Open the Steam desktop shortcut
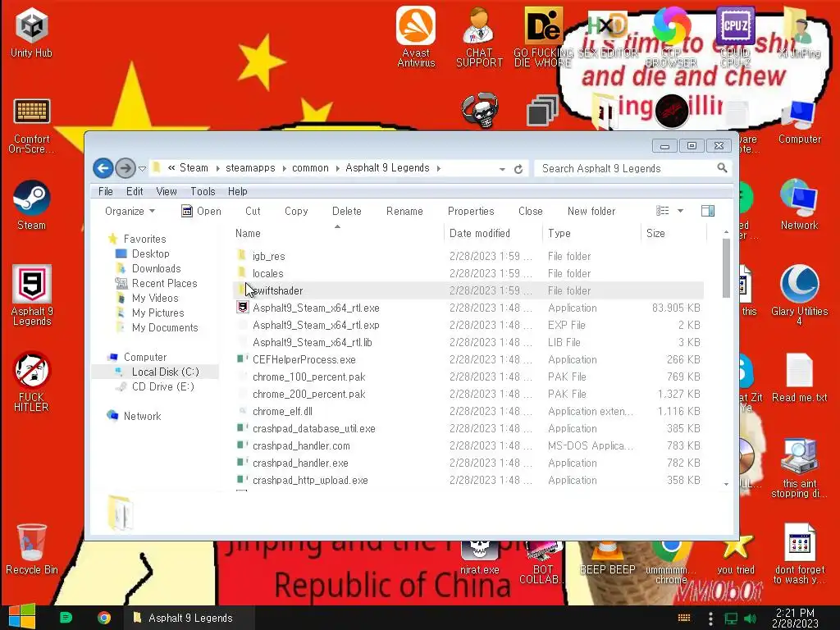840x630 pixels. tap(32, 206)
